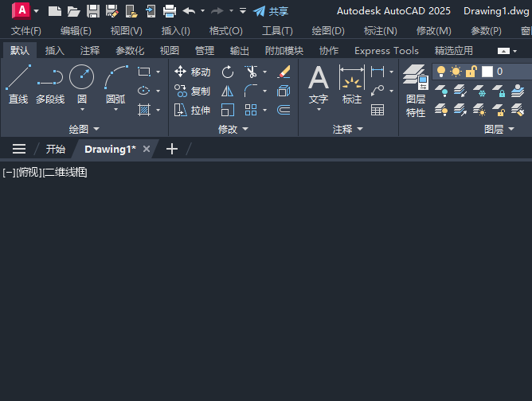Select the Mirror tool
This screenshot has height=401, width=532.
(x=227, y=91)
